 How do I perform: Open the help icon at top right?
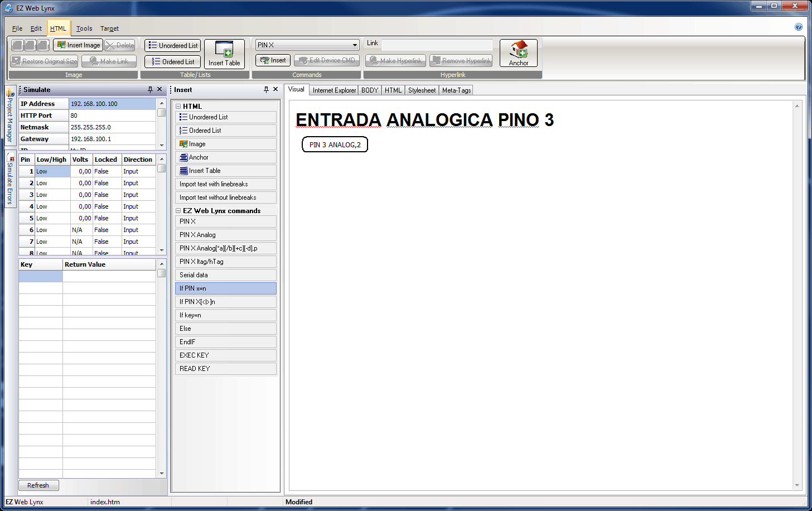point(798,27)
